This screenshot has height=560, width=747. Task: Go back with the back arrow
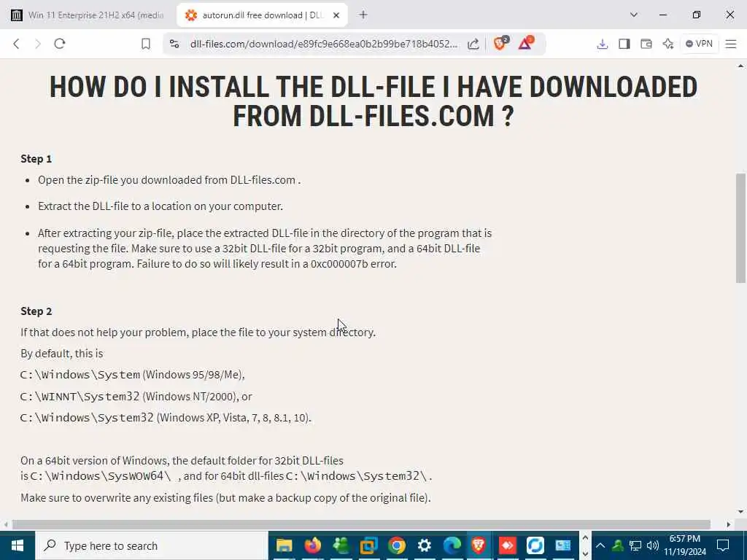(16, 44)
